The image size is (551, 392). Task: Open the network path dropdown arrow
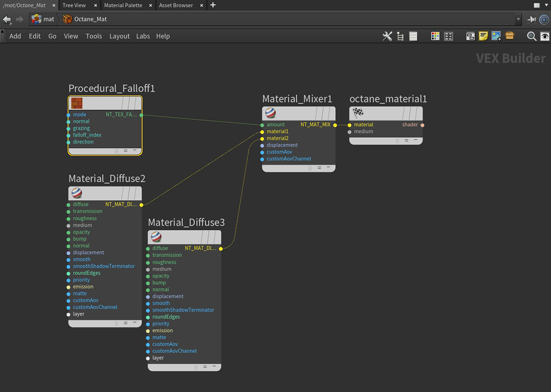(518, 19)
